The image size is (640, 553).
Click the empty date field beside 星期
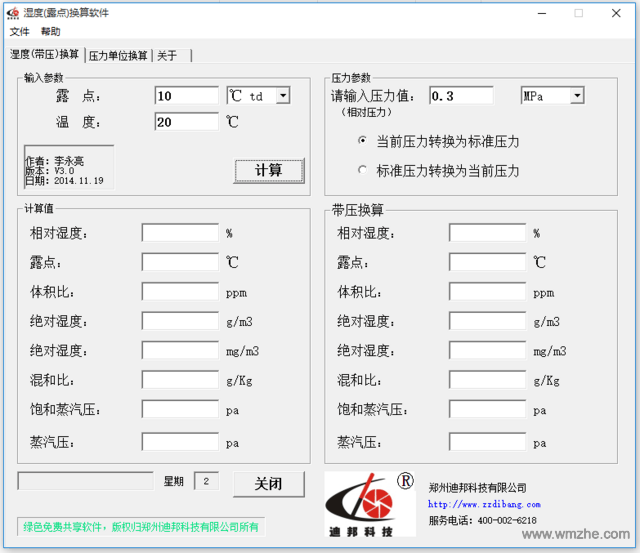click(86, 481)
